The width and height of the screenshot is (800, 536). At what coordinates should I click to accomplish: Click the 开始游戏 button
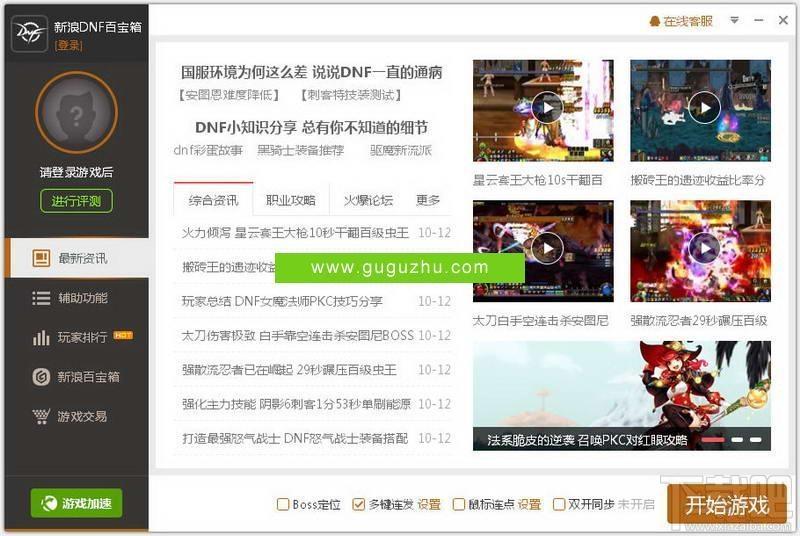(x=727, y=504)
